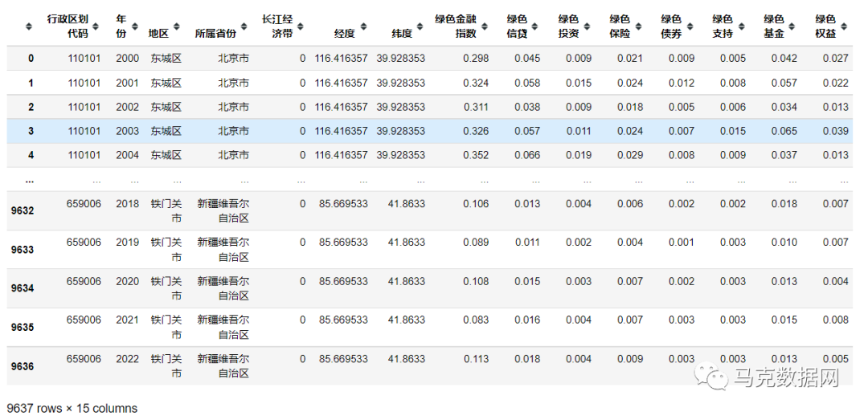868x416 pixels.
Task: Click 绿色金融指数 value 0.326
Action: (476, 131)
